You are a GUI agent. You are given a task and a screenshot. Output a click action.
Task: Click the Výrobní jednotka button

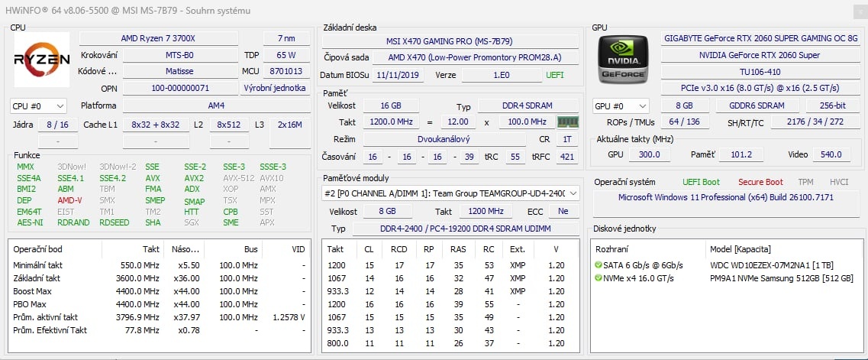coord(275,88)
